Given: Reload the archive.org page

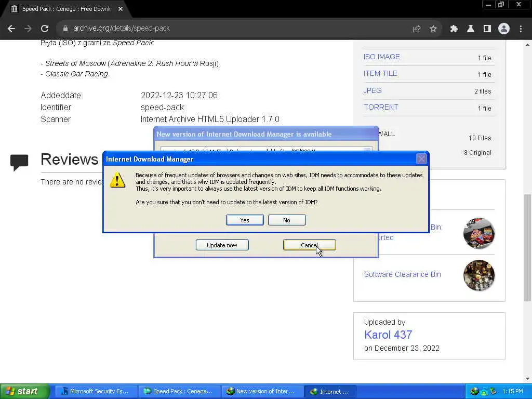Looking at the screenshot, I should 45,29.
